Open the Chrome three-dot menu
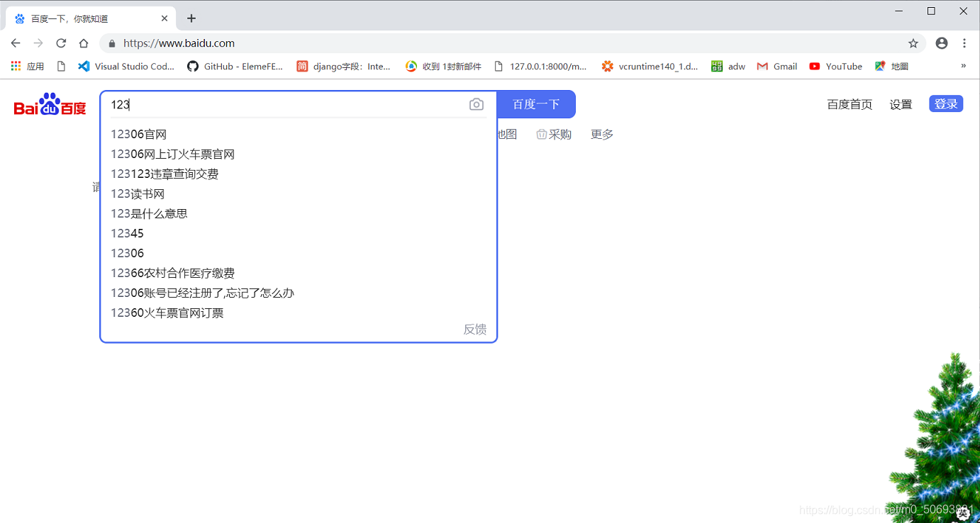The image size is (980, 523). point(964,43)
